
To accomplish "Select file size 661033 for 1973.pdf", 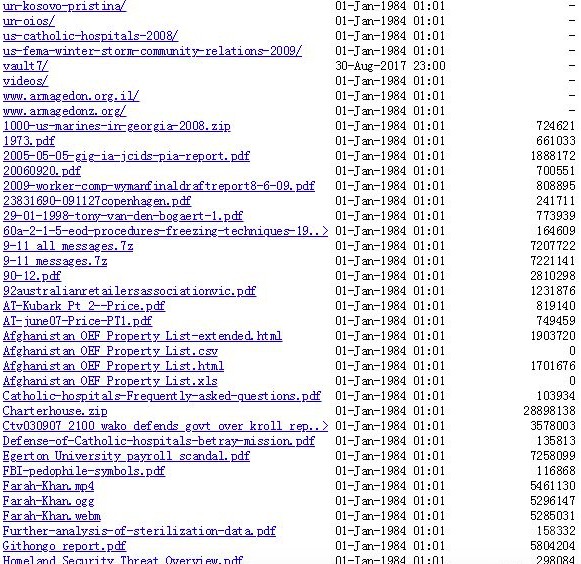I will (556, 141).
